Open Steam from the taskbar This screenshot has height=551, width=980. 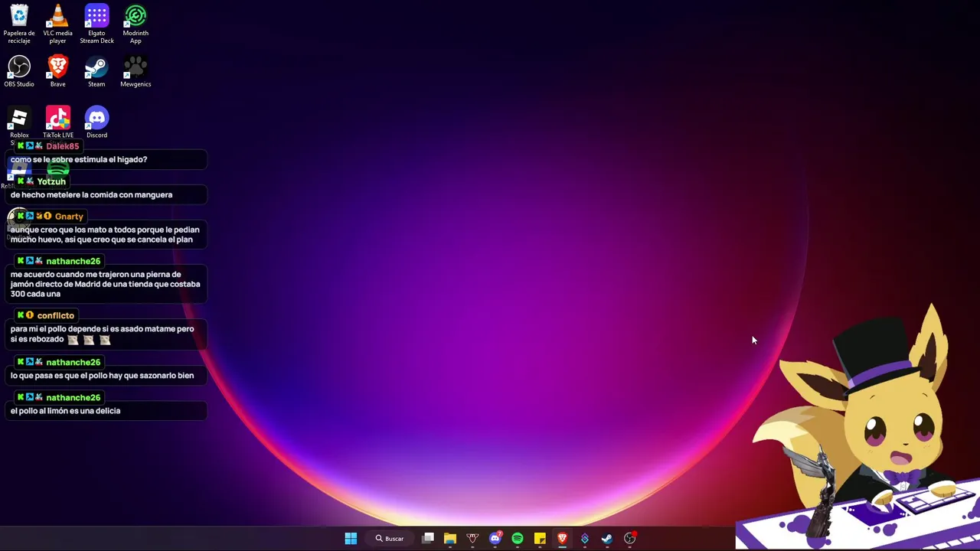point(607,539)
